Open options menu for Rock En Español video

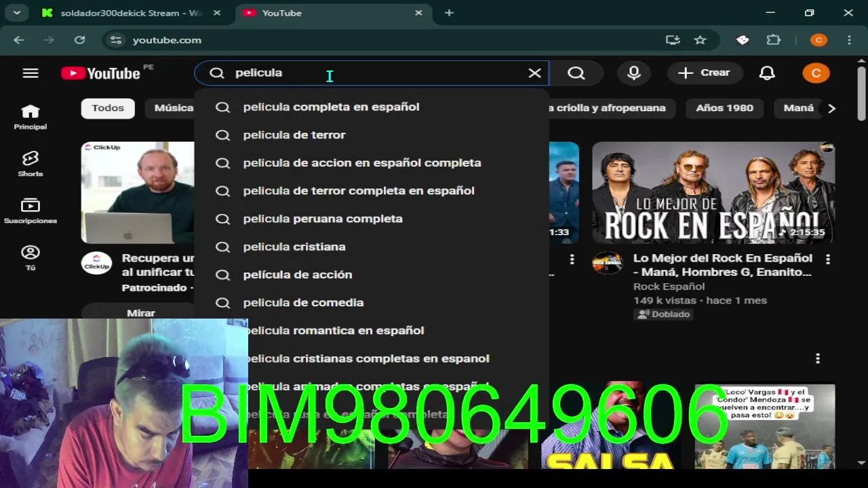[x=827, y=260]
